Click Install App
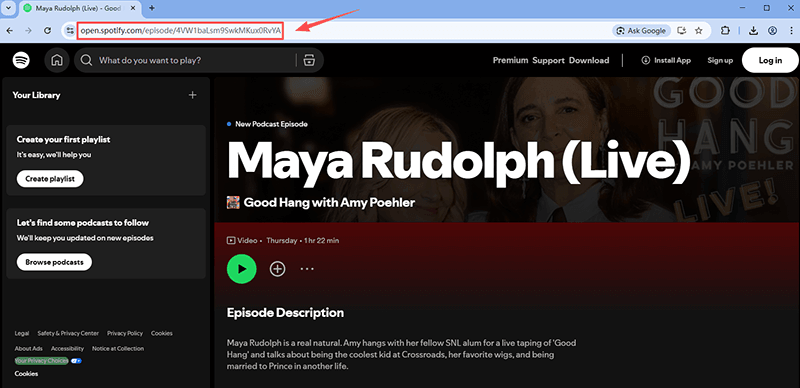800x388 pixels. (666, 60)
